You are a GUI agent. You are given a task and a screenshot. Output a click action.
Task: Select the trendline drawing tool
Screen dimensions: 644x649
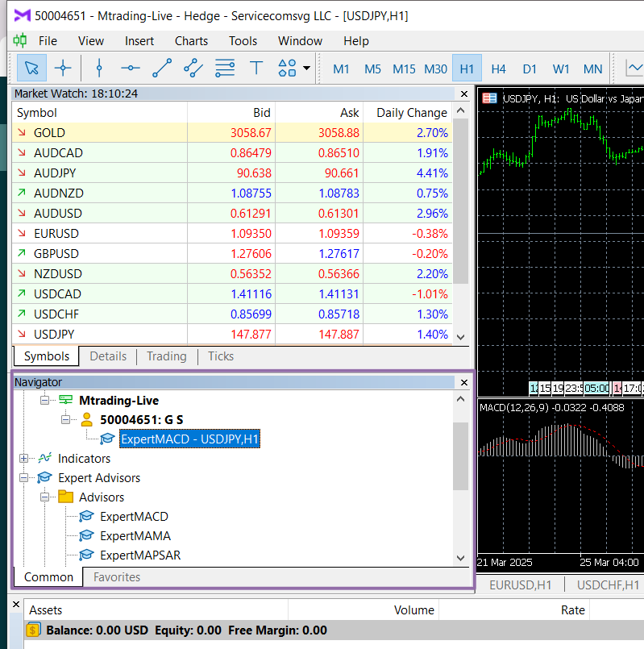[162, 68]
